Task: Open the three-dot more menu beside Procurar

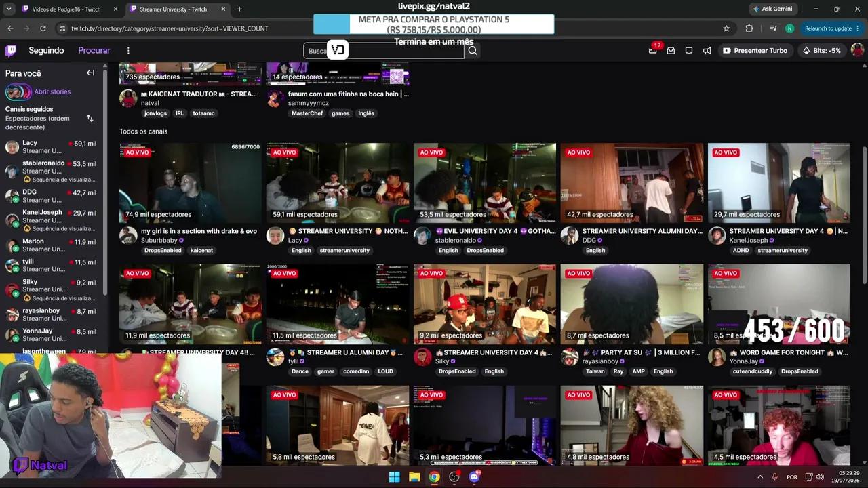Action: point(128,50)
